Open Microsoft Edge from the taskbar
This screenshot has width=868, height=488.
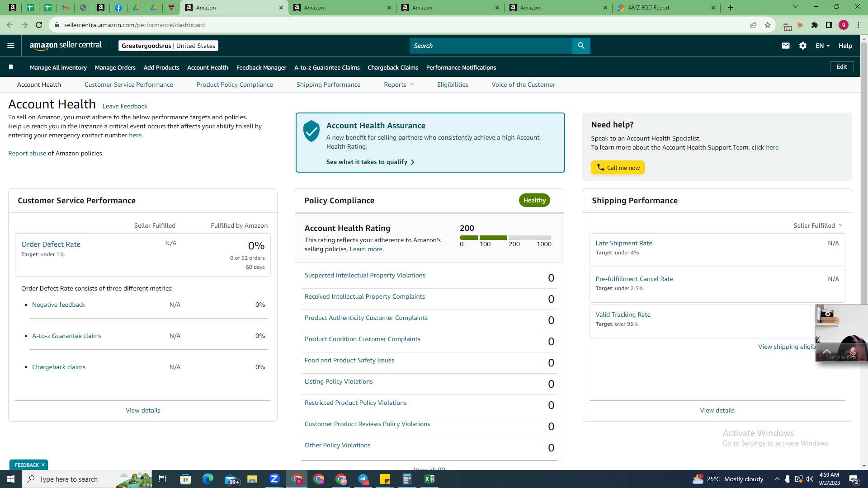point(208,479)
